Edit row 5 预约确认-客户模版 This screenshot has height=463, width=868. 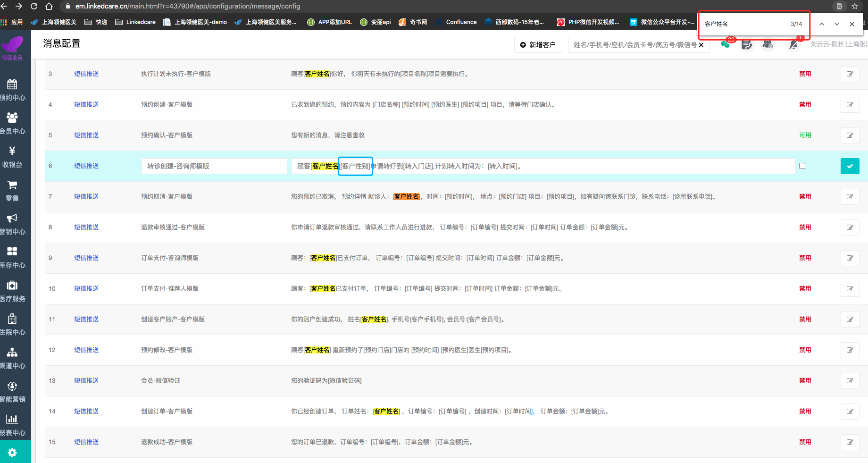coord(850,135)
